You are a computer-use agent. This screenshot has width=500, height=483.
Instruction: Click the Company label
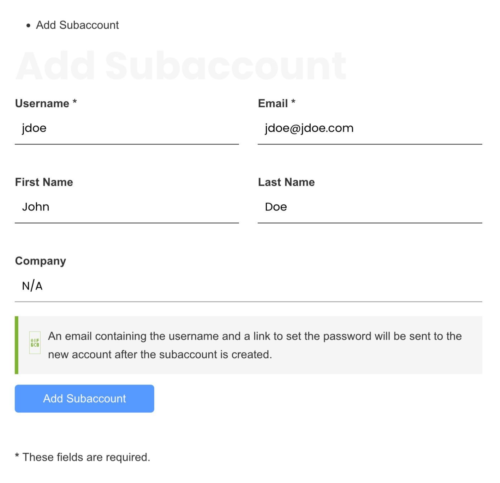(40, 261)
